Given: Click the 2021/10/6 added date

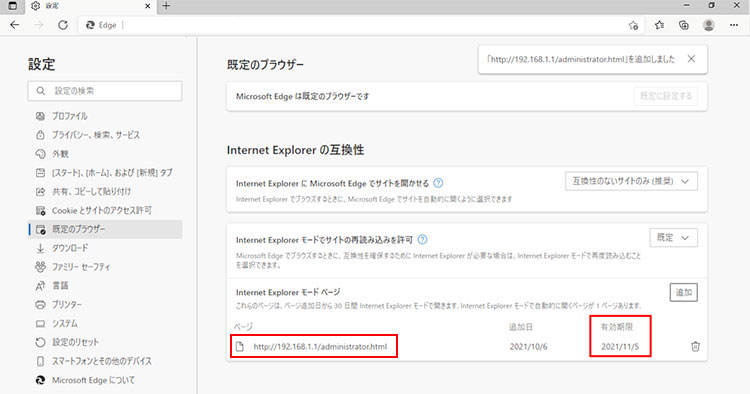Looking at the screenshot, I should tap(529, 347).
